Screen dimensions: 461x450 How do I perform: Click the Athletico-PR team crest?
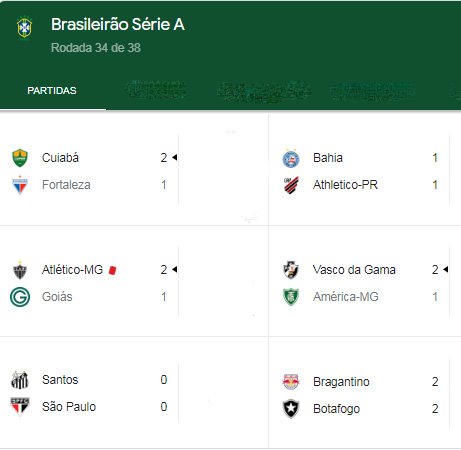pyautogui.click(x=291, y=185)
